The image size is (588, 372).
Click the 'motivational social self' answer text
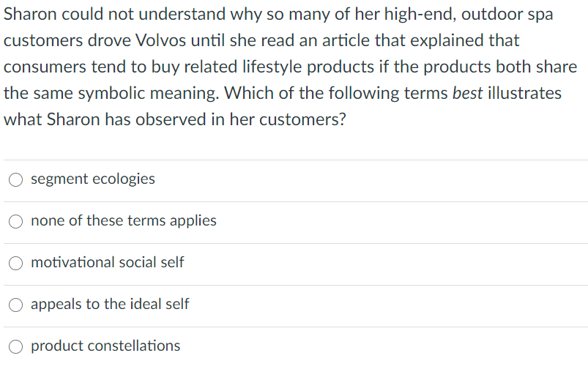point(107,262)
